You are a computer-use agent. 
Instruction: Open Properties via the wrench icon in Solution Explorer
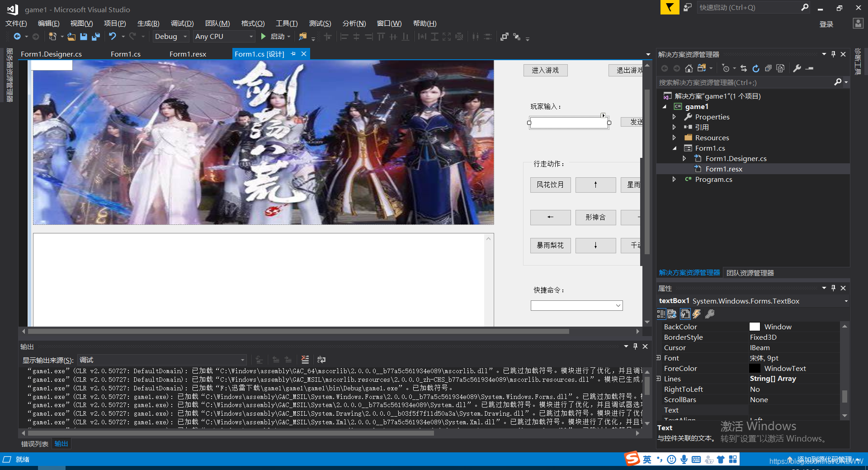pyautogui.click(x=797, y=68)
